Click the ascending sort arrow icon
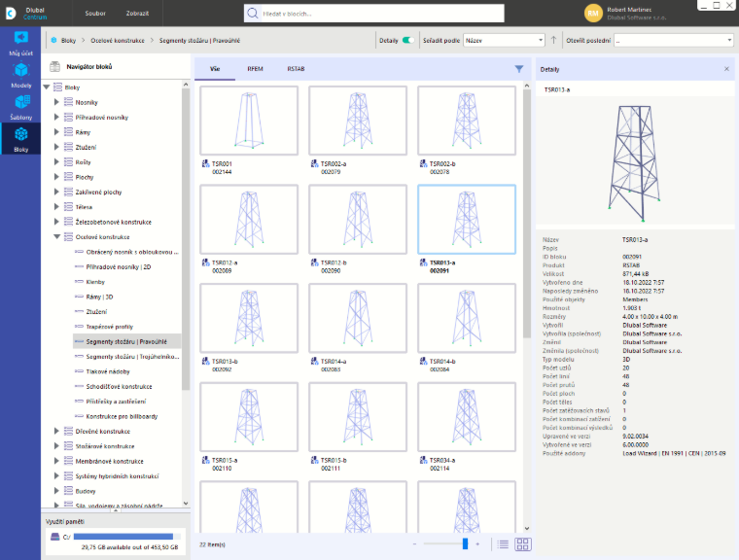The height and width of the screenshot is (560, 739). pyautogui.click(x=554, y=41)
